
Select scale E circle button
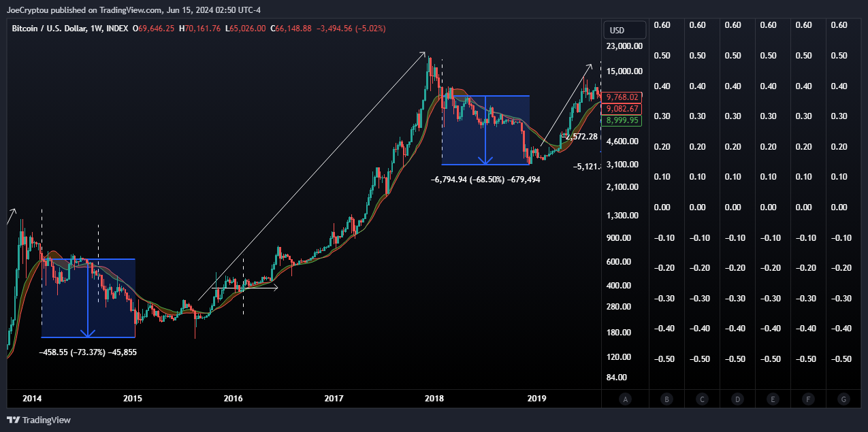tap(773, 400)
